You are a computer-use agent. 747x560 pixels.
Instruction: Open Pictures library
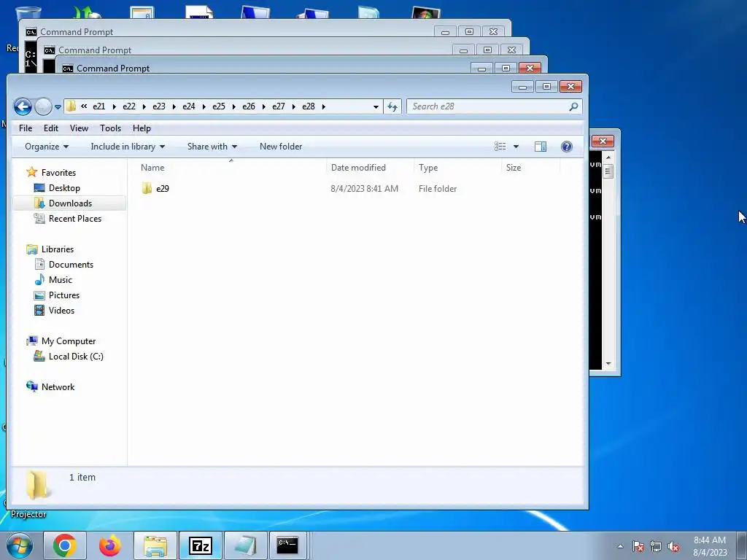pyautogui.click(x=64, y=295)
